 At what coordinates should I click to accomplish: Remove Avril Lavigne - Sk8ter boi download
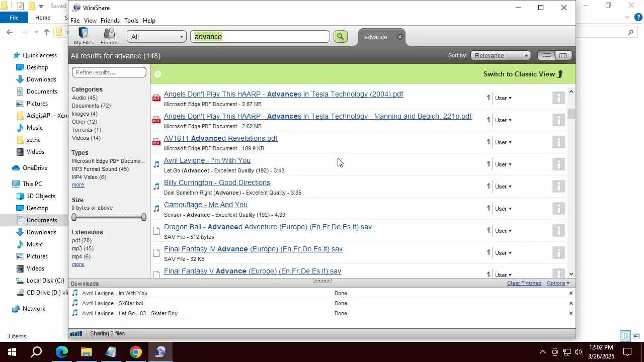coord(571,303)
